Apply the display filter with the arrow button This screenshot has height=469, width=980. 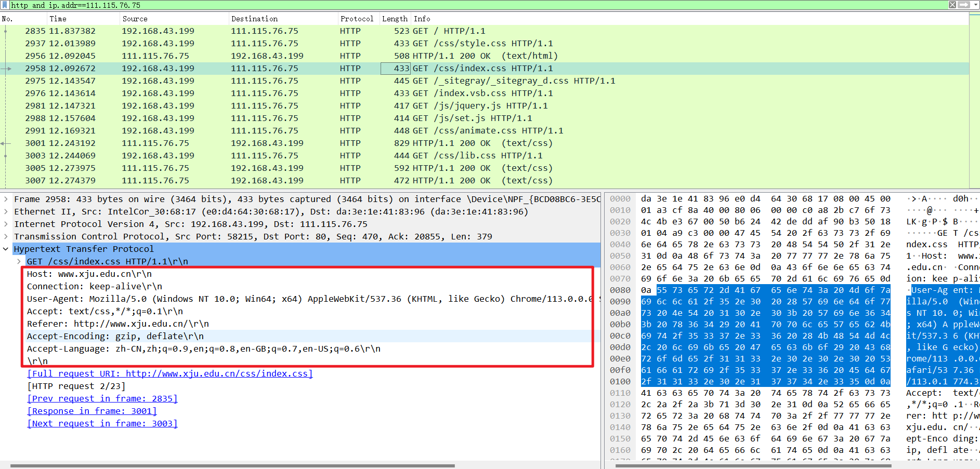964,5
